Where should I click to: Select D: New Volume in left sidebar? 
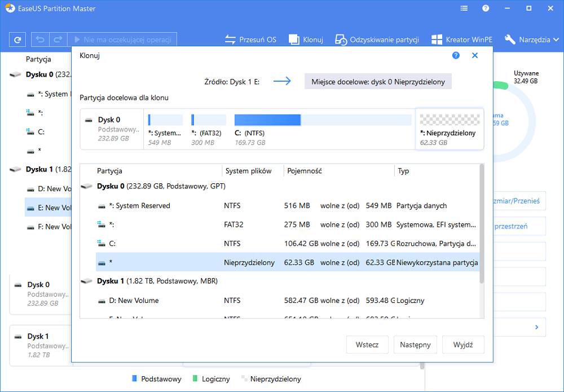[x=49, y=189]
